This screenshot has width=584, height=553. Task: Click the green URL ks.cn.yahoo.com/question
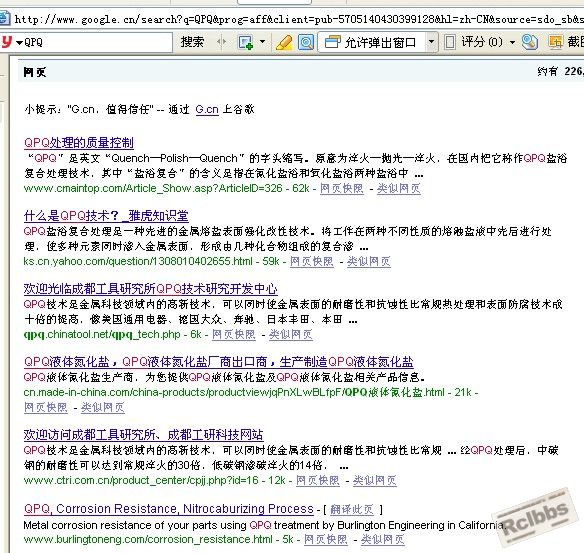point(138,261)
